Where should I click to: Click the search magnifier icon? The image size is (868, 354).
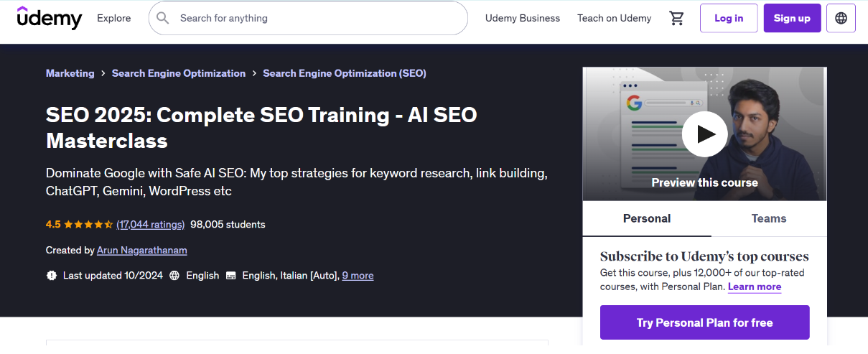(163, 18)
